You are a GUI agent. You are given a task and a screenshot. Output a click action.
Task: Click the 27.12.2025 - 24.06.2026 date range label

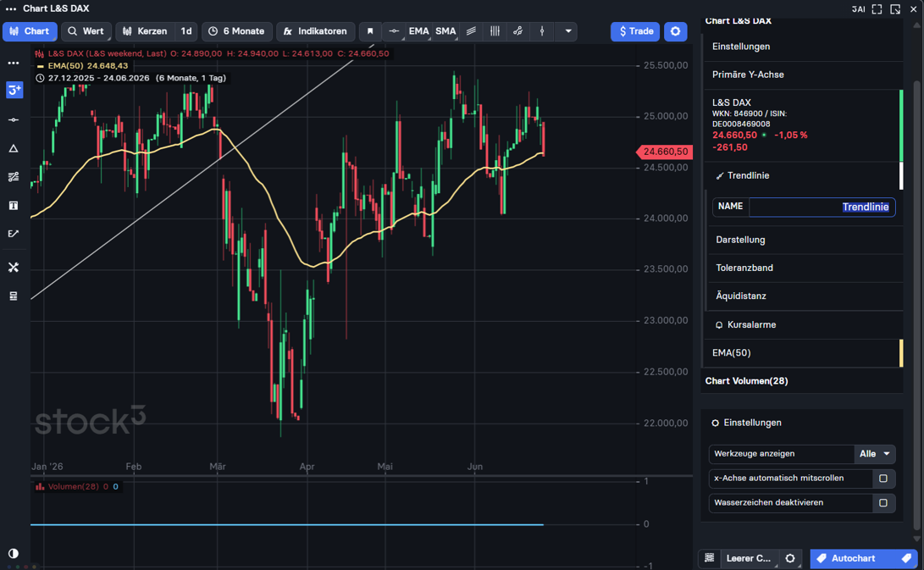[x=130, y=79]
